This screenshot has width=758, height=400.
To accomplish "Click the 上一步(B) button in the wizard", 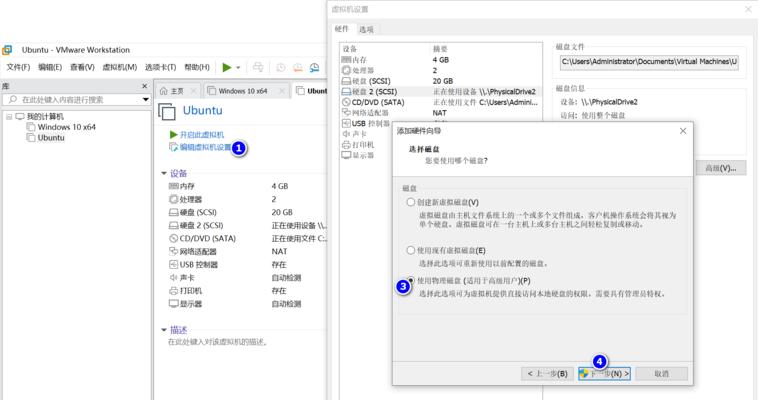I will [547, 373].
